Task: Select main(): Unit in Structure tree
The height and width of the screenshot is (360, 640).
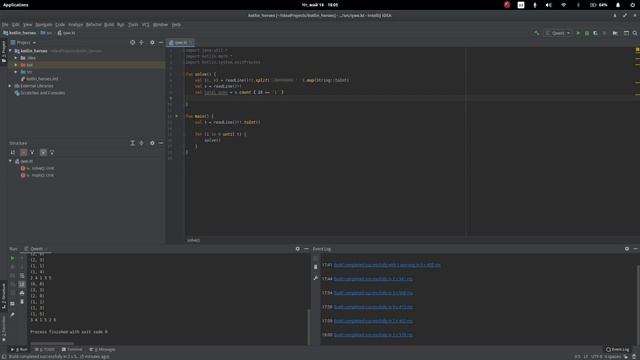Action: 38,175
